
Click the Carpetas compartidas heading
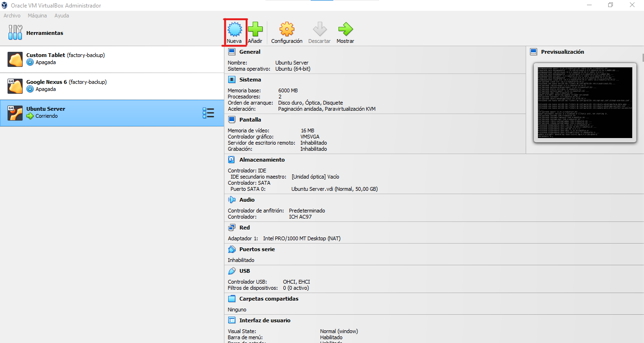269,299
